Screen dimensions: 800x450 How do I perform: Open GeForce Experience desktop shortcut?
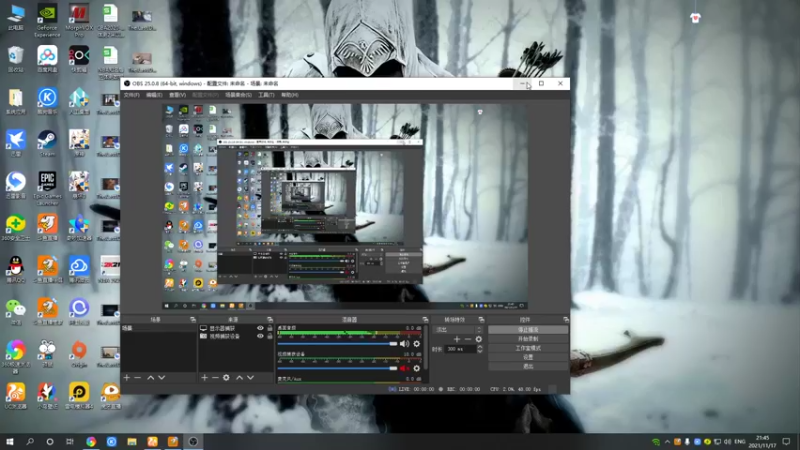[47, 20]
